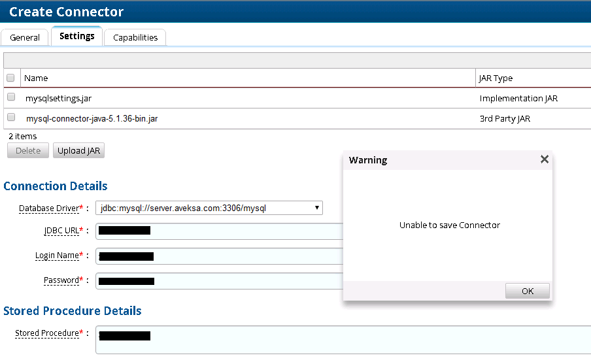Check the mysqlsettings.jar row checkbox
Image resolution: width=591 pixels, height=364 pixels.
tap(11, 97)
